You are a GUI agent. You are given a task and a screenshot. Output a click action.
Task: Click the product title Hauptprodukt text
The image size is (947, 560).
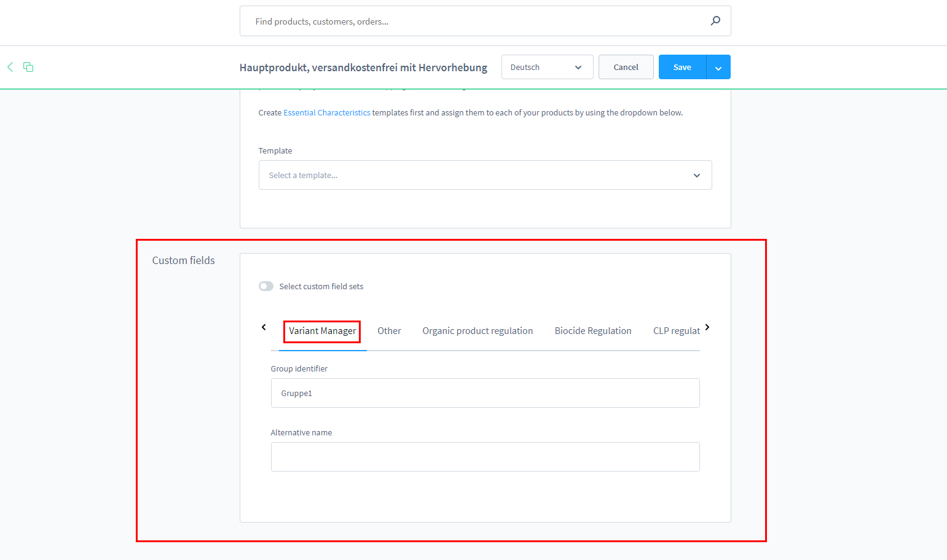click(363, 68)
